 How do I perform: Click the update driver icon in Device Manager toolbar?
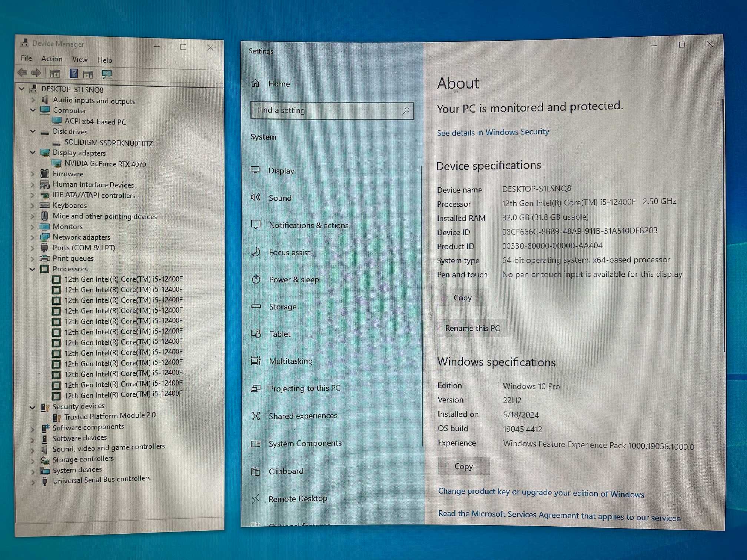click(107, 74)
